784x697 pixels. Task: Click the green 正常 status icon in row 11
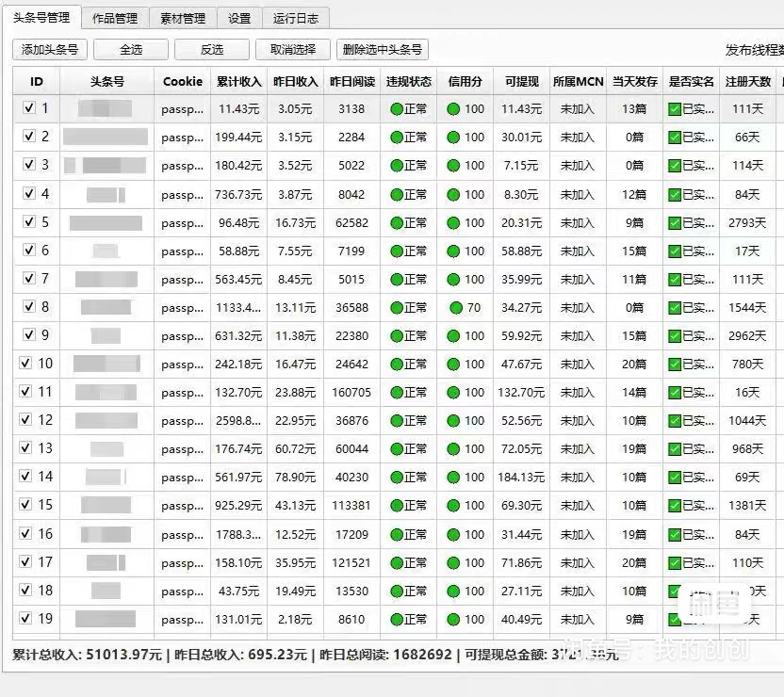[x=397, y=393]
